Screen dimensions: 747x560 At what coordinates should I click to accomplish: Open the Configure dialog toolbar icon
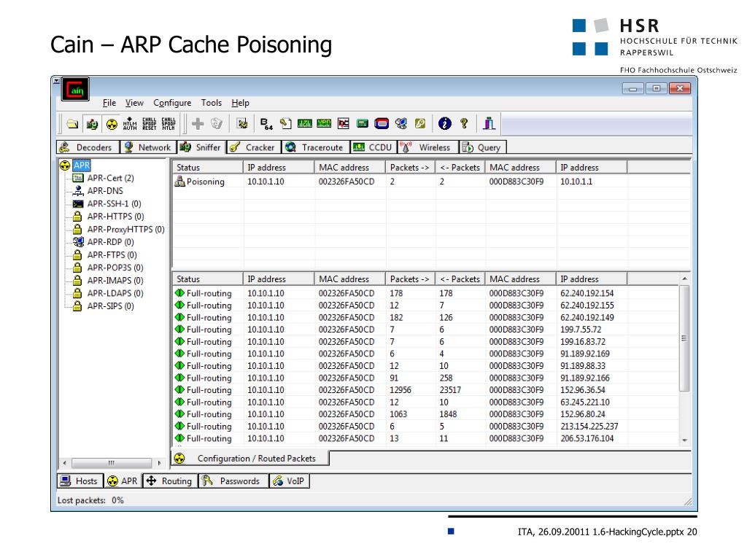(242, 124)
